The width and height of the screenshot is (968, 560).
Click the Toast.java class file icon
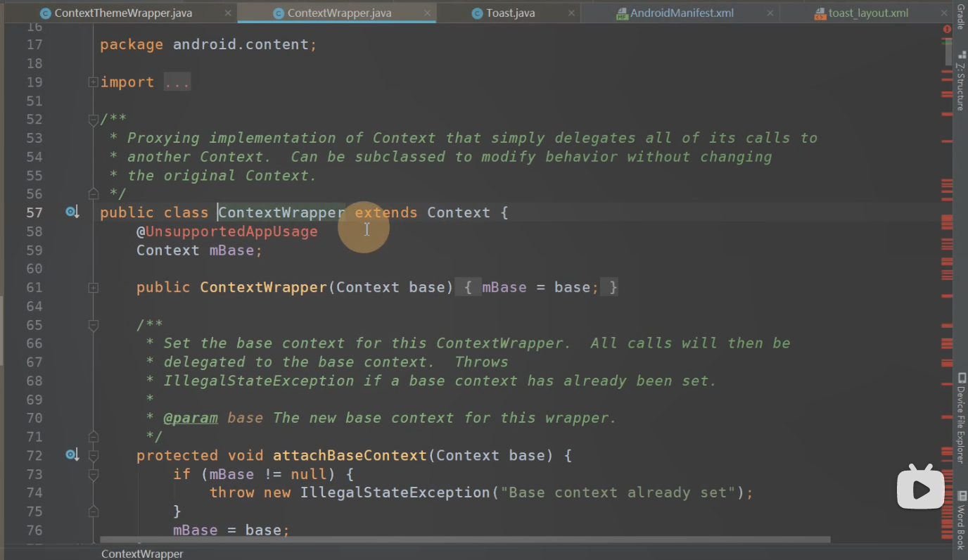[478, 13]
